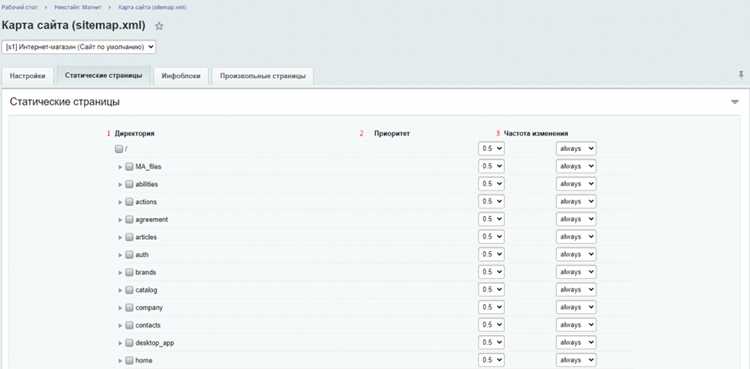The height and width of the screenshot is (369, 750).
Task: Expand the catalog folder arrow
Action: (120, 291)
